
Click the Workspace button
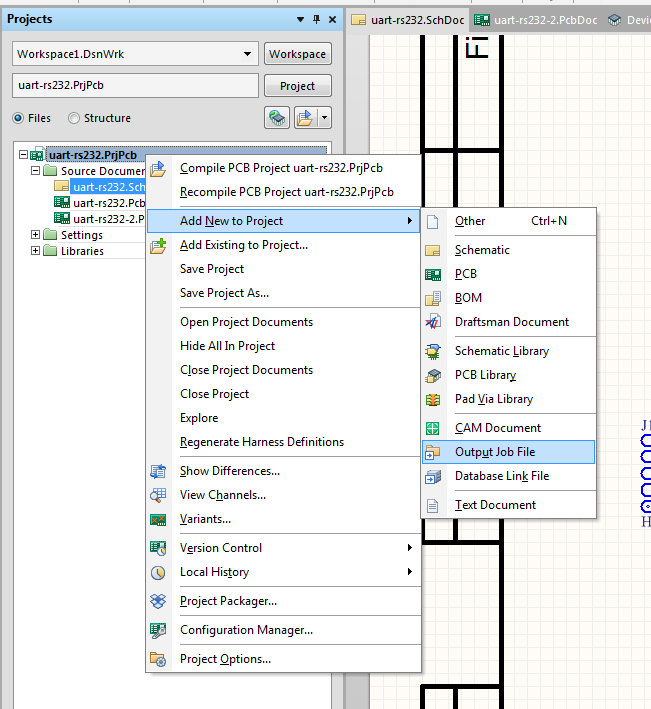click(x=297, y=54)
